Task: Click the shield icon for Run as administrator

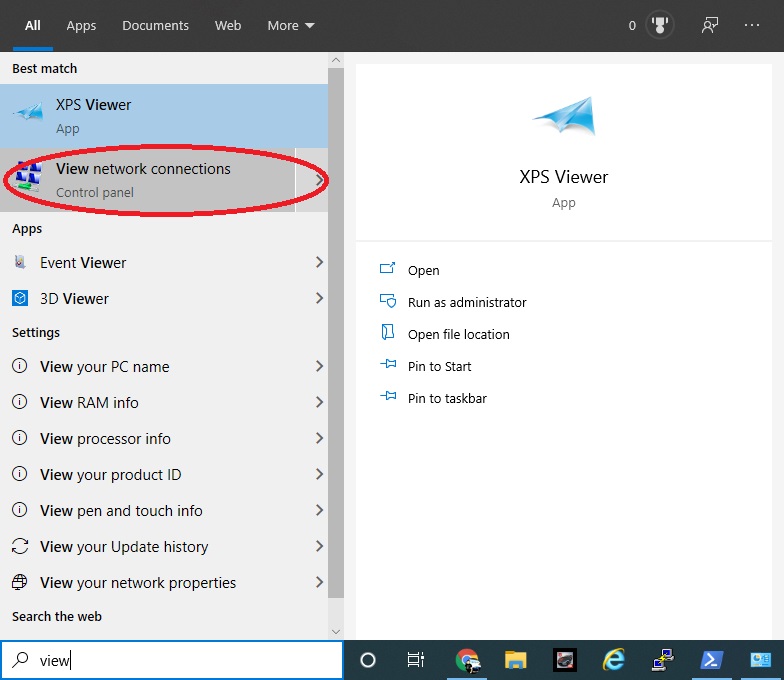Action: 388,300
